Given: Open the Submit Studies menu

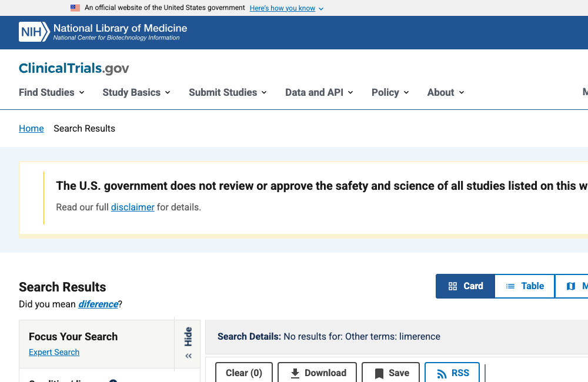Looking at the screenshot, I should [228, 92].
